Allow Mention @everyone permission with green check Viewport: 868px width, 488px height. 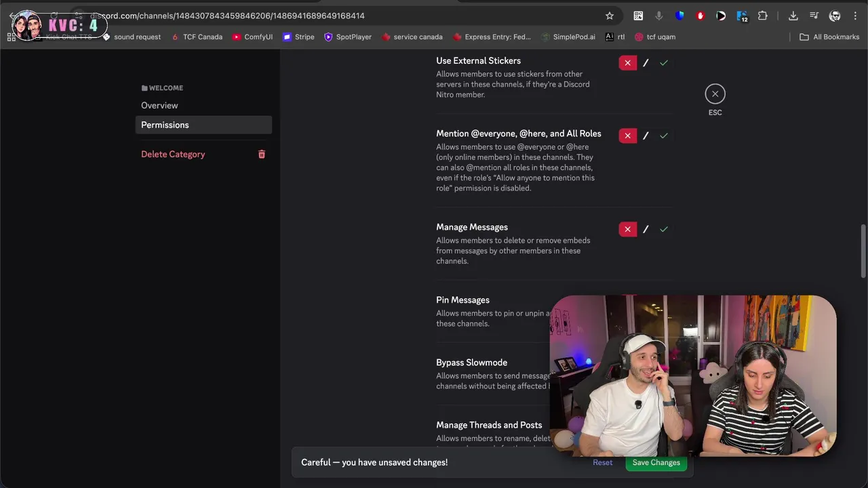(x=664, y=136)
